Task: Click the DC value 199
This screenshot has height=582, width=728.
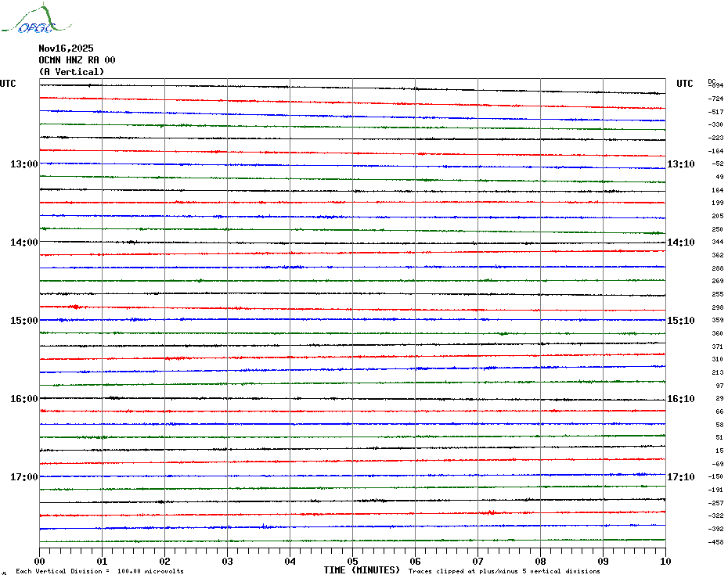Action: point(718,203)
